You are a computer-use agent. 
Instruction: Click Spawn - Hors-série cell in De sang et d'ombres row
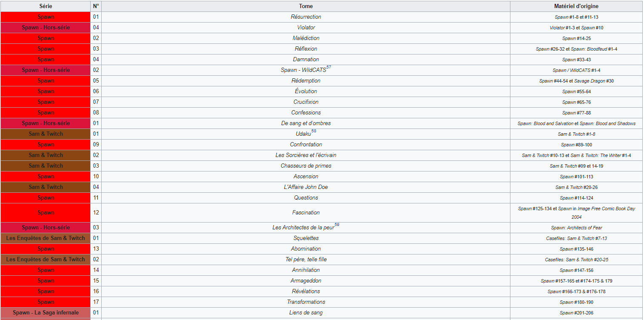(46, 123)
